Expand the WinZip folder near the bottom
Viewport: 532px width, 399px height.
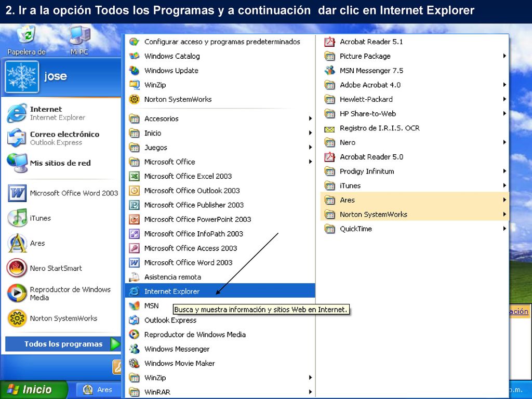(x=220, y=378)
